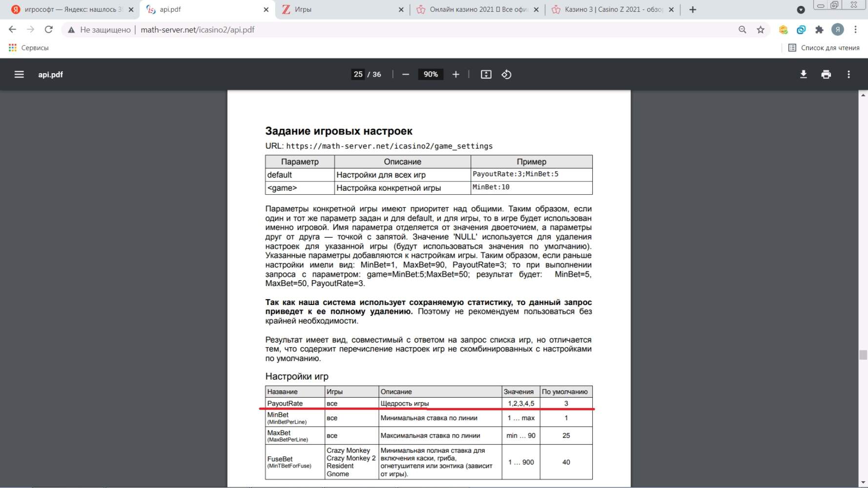Click the scrollbar up arrow
Viewport: 868px width, 488px height.
point(863,95)
